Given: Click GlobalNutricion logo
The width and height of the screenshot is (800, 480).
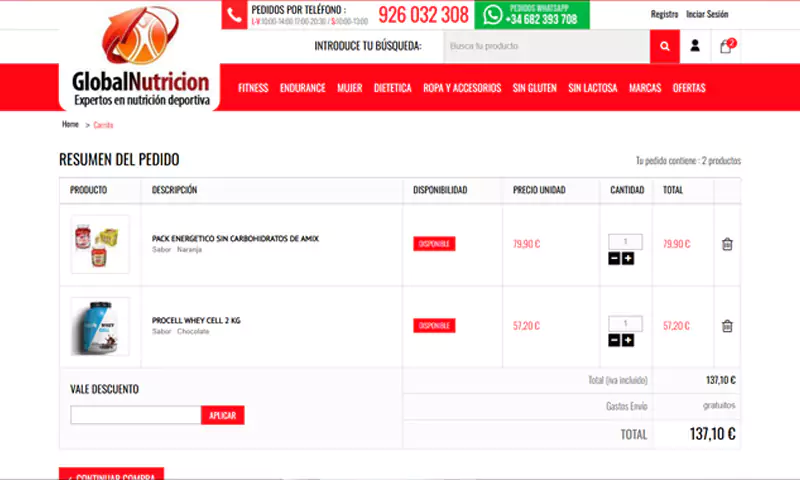Looking at the screenshot, I should click(140, 57).
